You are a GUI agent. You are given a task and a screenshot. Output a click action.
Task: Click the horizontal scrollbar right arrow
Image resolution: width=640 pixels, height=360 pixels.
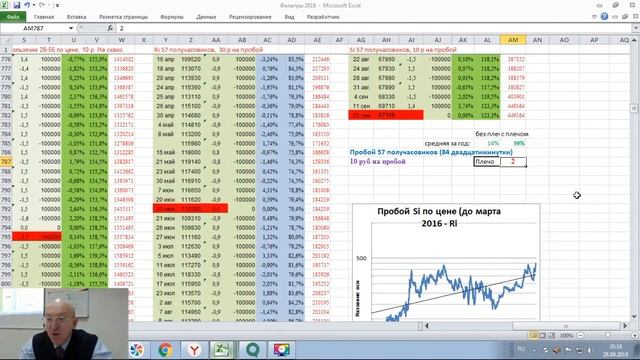[x=625, y=326]
